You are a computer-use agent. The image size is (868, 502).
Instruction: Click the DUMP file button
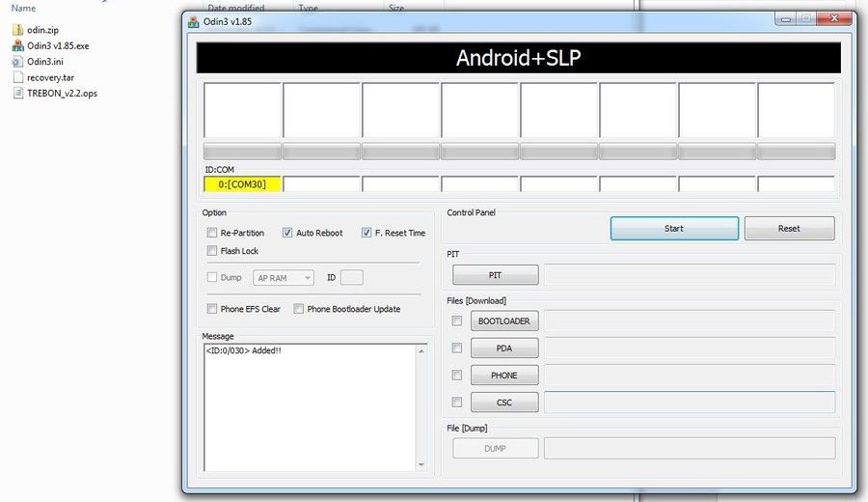point(496,448)
